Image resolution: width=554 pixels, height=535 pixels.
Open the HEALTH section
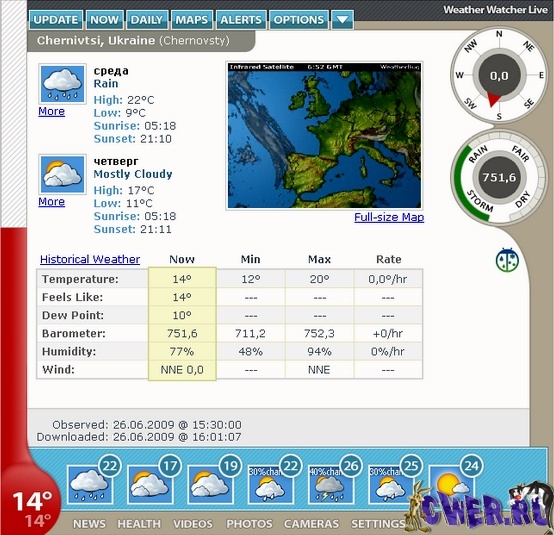[x=139, y=524]
